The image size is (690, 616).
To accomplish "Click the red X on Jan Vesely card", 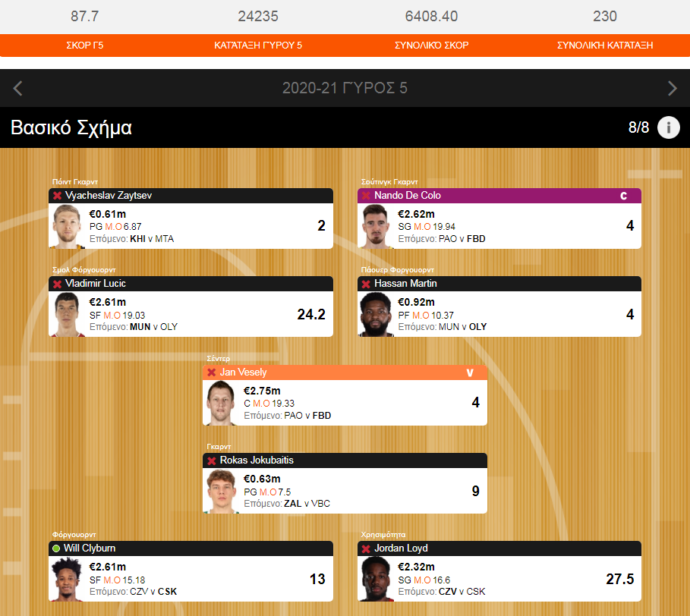I will coord(212,372).
